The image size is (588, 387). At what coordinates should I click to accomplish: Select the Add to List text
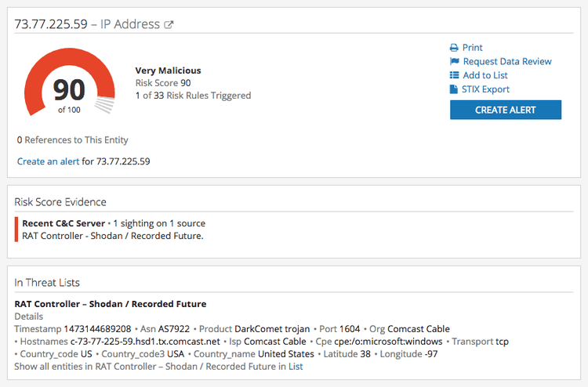click(485, 75)
